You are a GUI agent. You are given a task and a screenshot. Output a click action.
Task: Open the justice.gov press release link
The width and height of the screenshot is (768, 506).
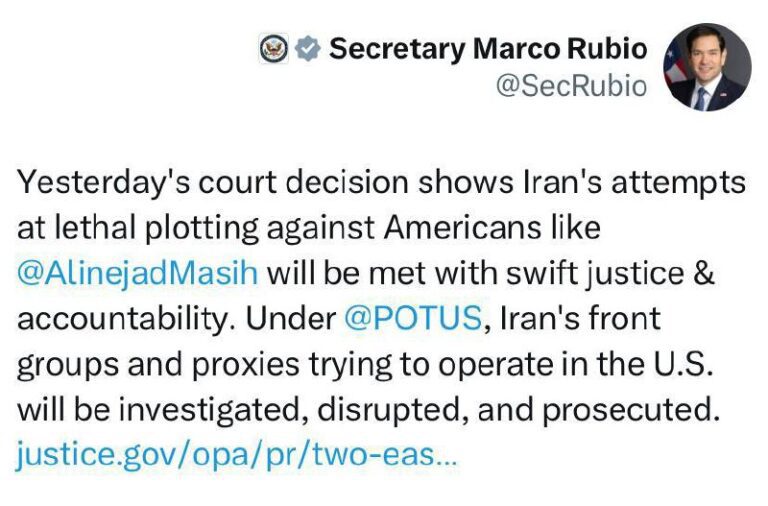pyautogui.click(x=237, y=456)
